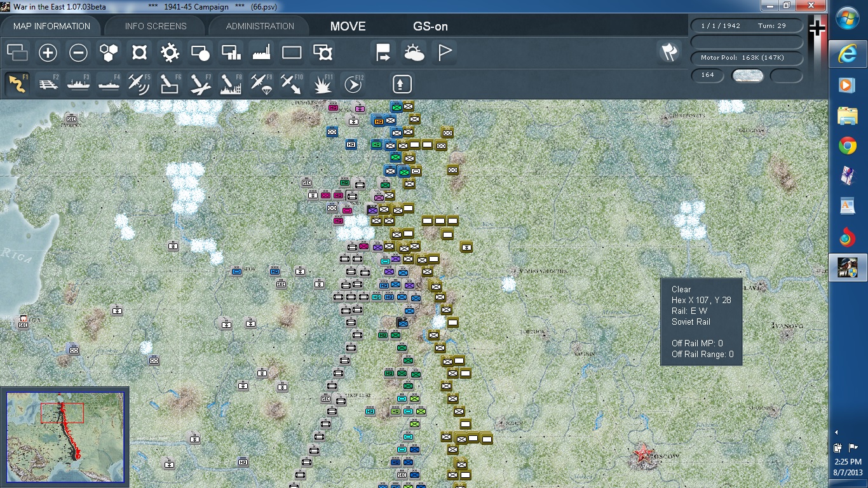Switch to the INFO SCREENS tab
Screen dimensions: 868x488
click(x=156, y=26)
